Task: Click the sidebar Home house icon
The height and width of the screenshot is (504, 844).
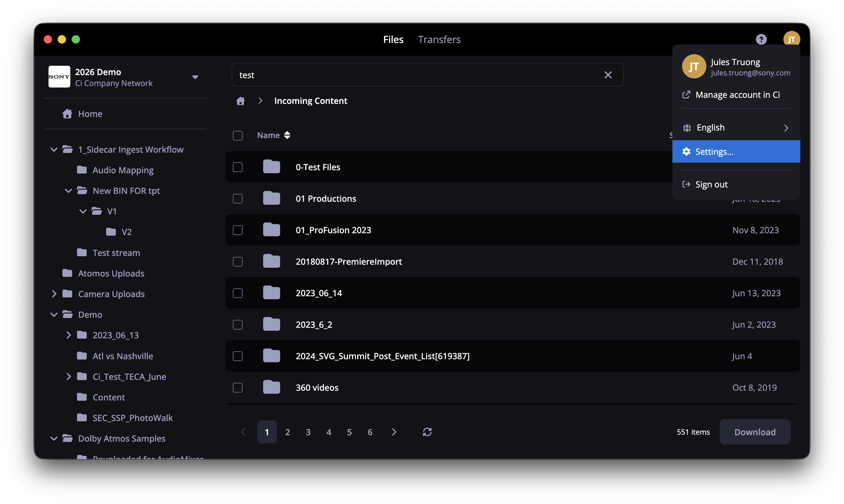Action: click(x=67, y=114)
